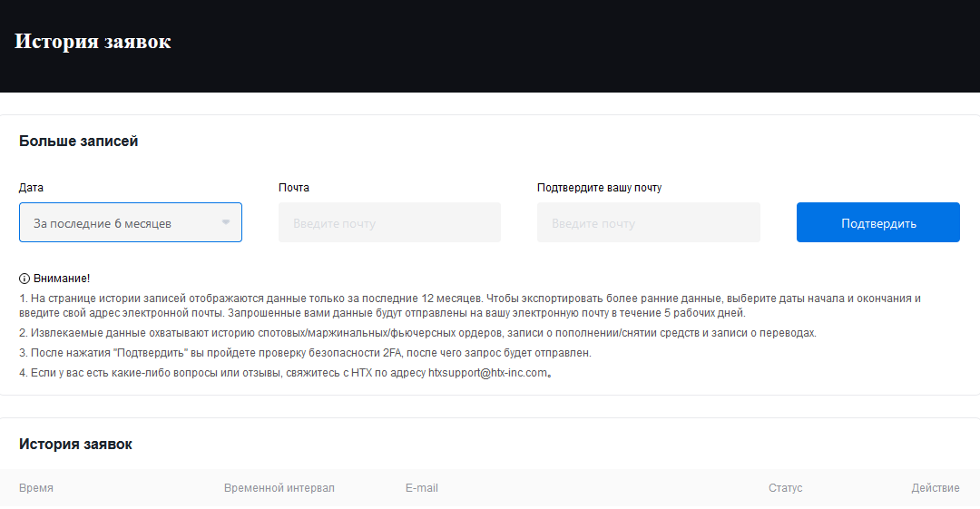Click the Внимание! notice heading text

click(61, 279)
